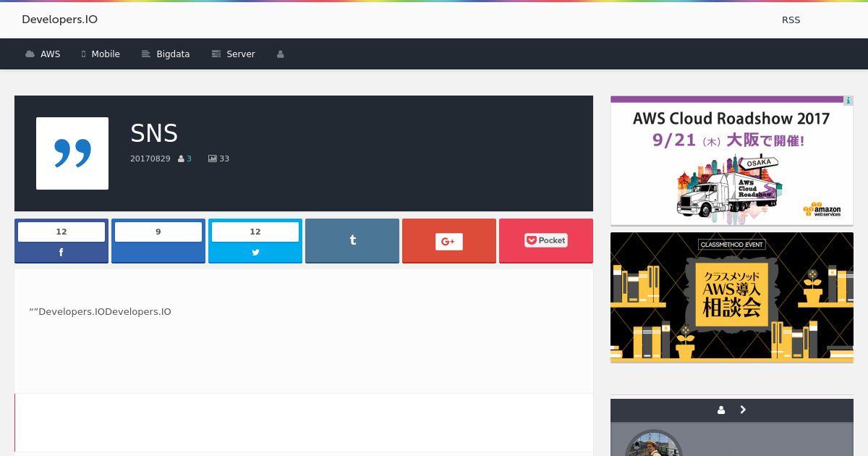Share on Twitter button
This screenshot has width=868, height=456.
click(x=255, y=241)
